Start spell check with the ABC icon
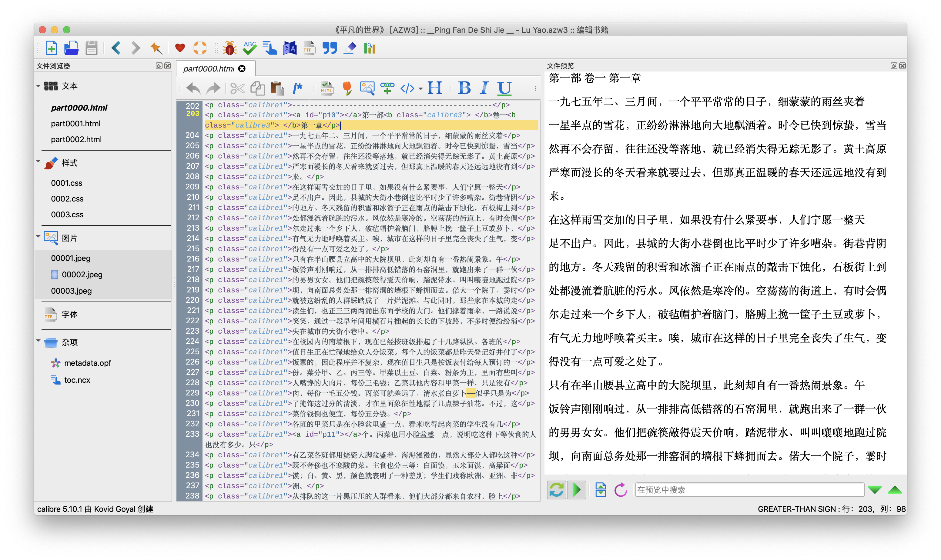 249,48
